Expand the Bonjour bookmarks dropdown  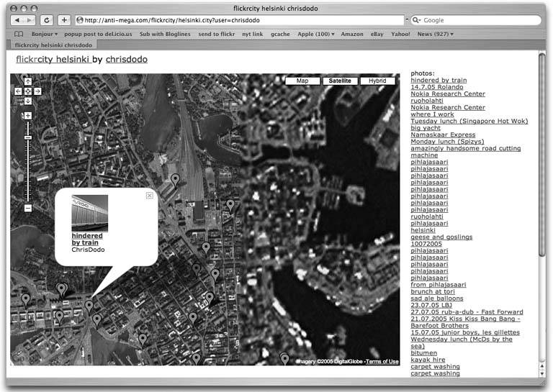coord(44,34)
